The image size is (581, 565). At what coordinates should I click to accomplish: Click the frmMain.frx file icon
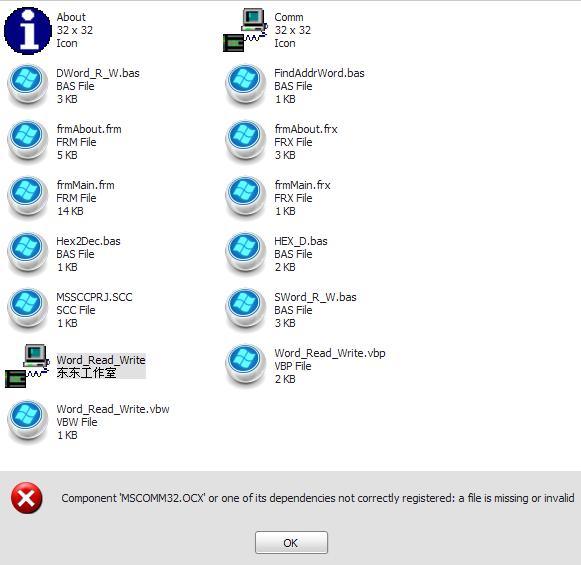[x=246, y=197]
